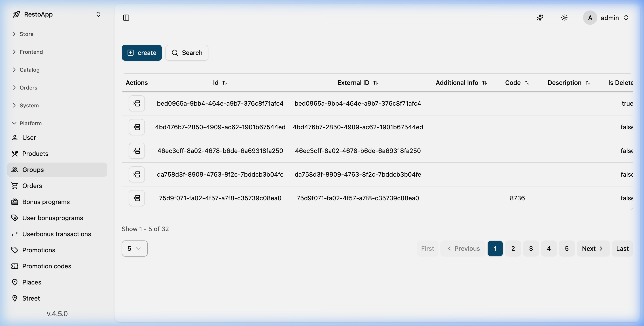Select Street in the sidebar menu
644x326 pixels.
(x=15, y=298)
